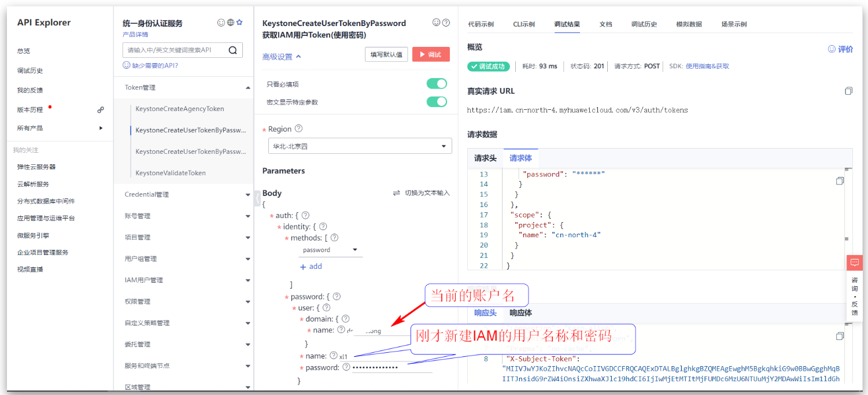Open the red 咨询反馈 chat icon
Screen dimensions: 868x395
[855, 263]
